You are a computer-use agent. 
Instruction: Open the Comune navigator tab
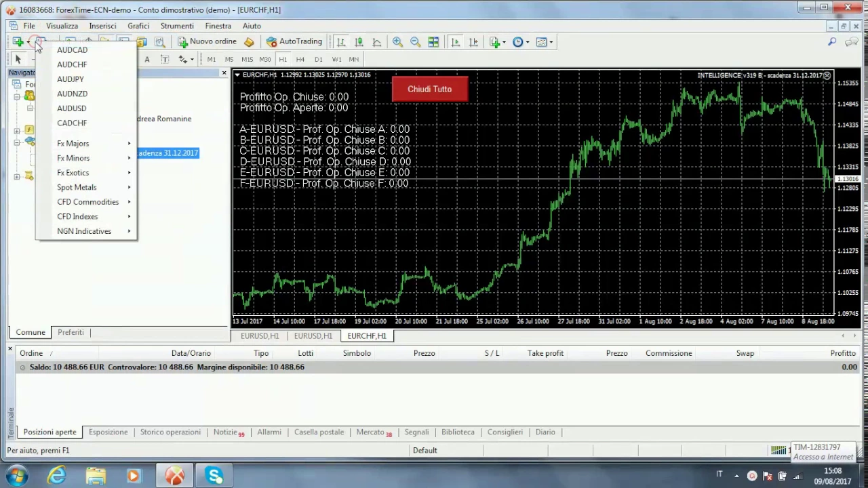(x=31, y=332)
